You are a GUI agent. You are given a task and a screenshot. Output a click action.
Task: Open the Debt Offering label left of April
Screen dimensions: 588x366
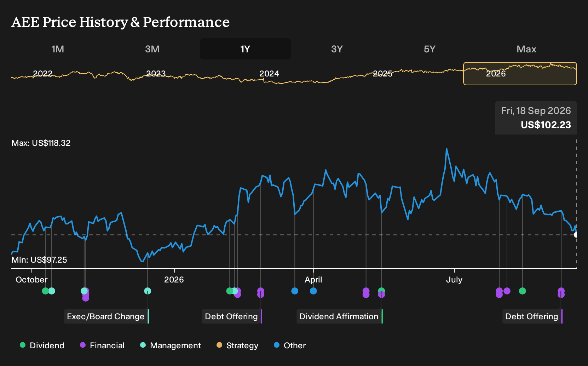click(232, 316)
